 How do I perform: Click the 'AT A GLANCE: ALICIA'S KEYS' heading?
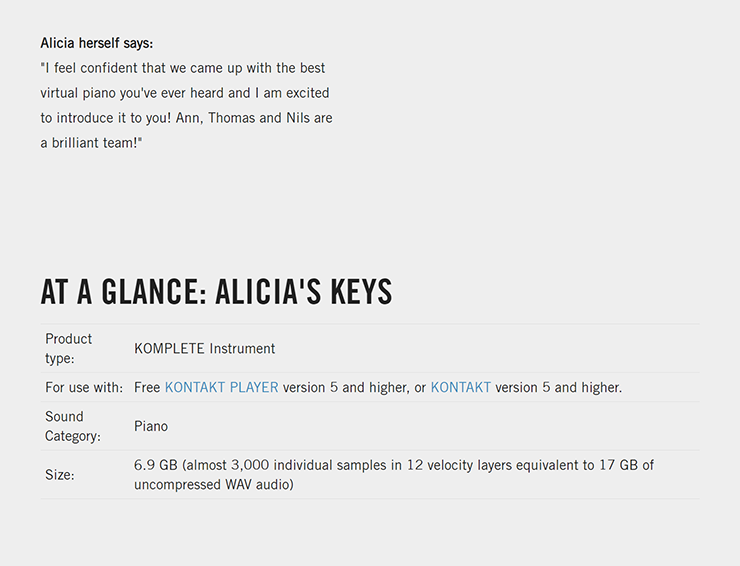[x=217, y=291]
